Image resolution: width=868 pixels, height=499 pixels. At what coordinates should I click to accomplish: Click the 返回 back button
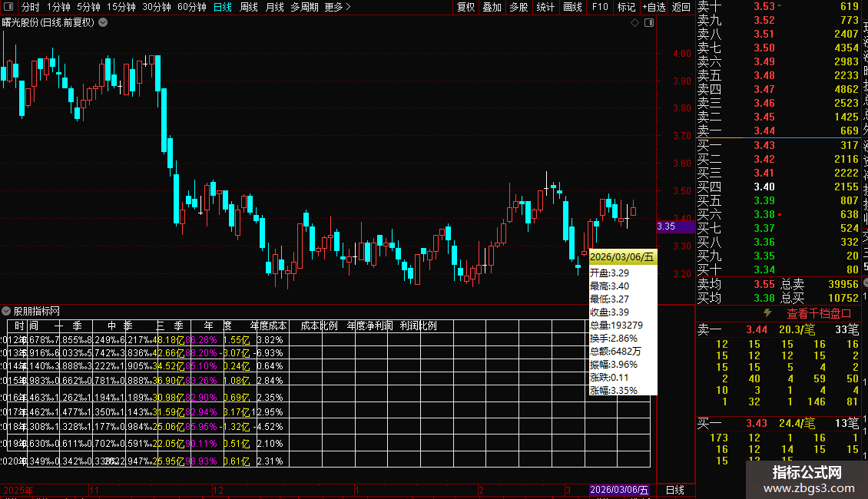[681, 7]
